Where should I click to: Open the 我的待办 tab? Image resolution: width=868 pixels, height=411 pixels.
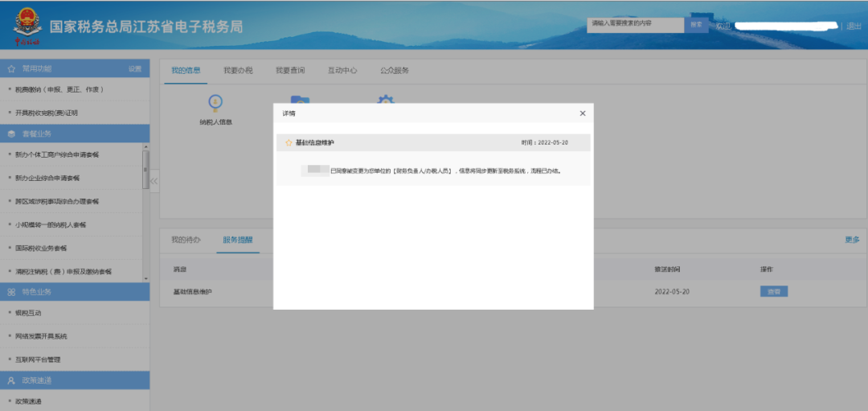point(186,240)
